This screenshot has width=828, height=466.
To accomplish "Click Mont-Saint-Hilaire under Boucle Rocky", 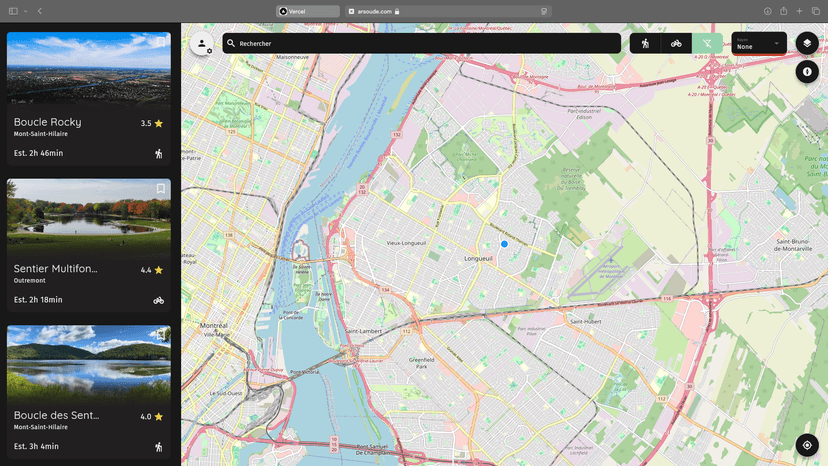I will point(41,134).
